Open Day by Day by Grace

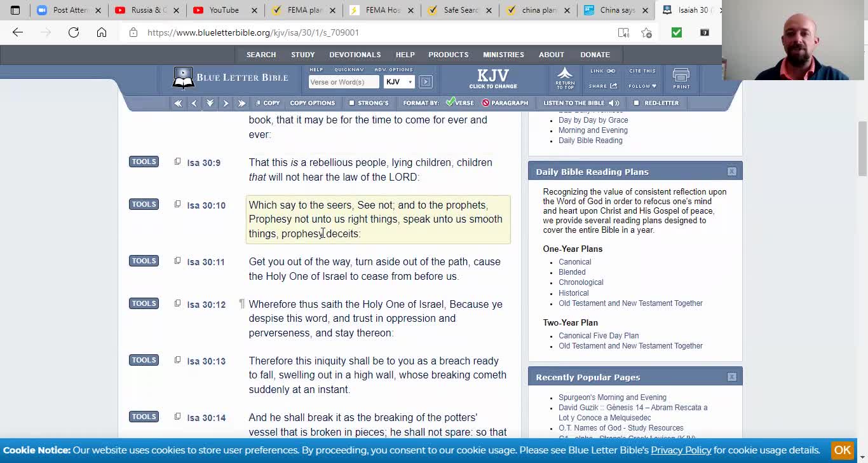click(593, 120)
